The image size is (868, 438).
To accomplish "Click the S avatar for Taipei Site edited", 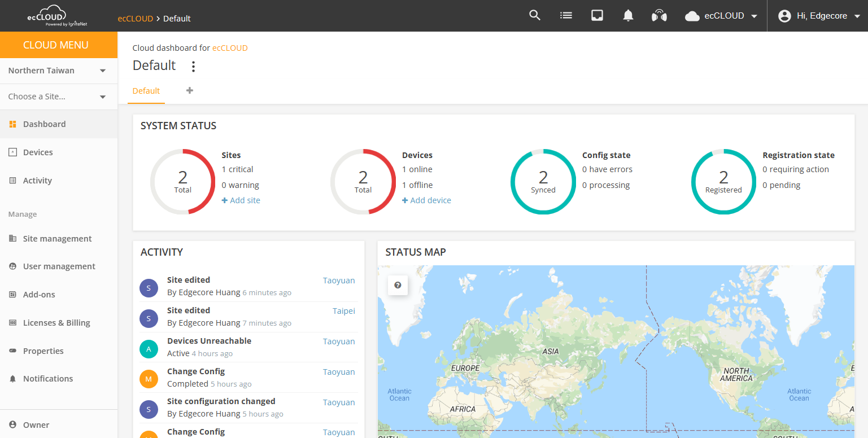I will (x=149, y=318).
